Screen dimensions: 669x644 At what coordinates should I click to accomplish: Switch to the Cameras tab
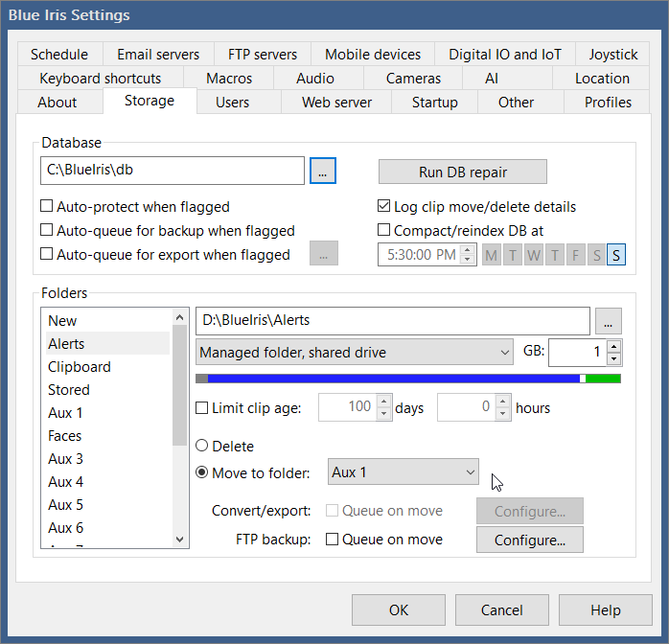click(x=413, y=78)
